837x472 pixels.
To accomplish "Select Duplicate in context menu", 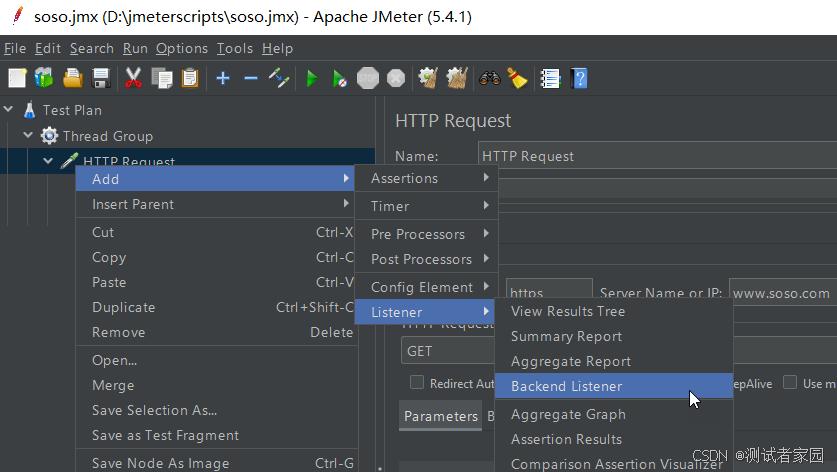I will tap(215, 307).
